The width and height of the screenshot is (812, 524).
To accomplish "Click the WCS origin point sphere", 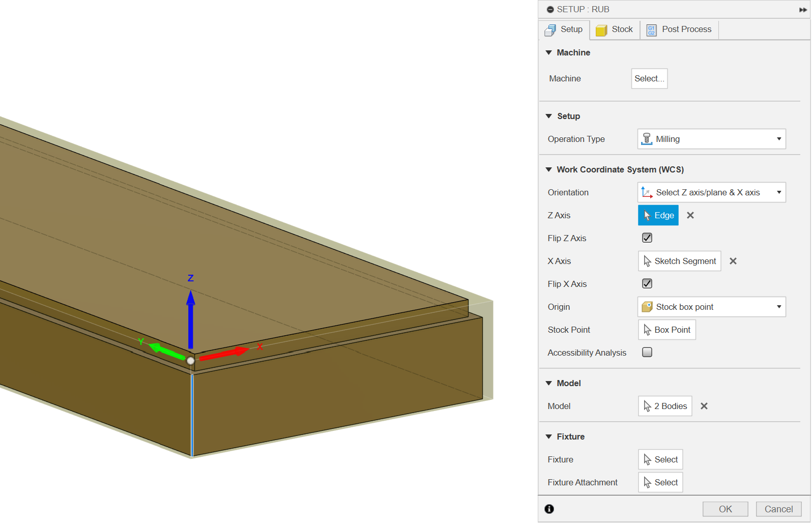I will pos(190,361).
